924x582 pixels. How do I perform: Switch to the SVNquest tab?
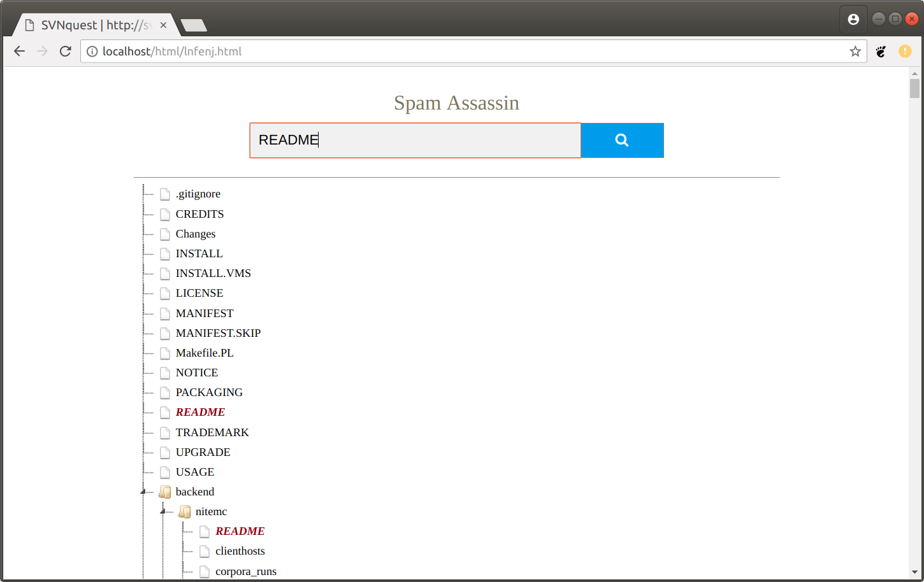pyautogui.click(x=96, y=25)
